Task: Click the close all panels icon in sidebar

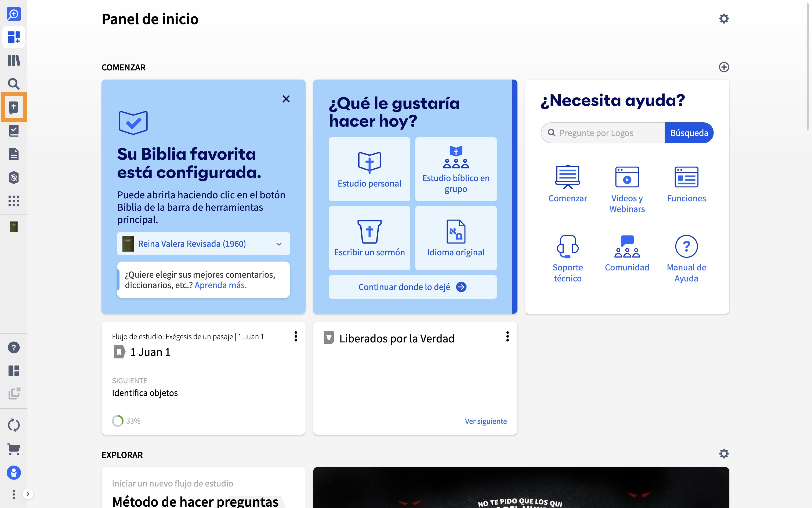Action: tap(14, 393)
